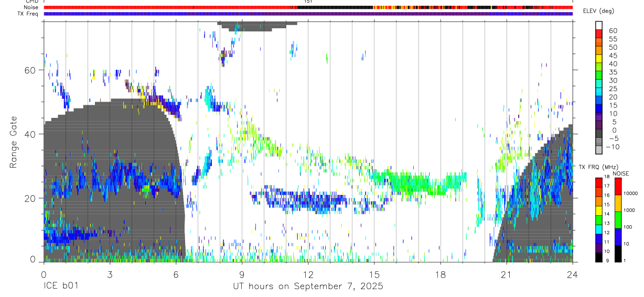Pick TX FRQ black segment between 10 and 9
The image size is (644, 297).
coord(599,256)
